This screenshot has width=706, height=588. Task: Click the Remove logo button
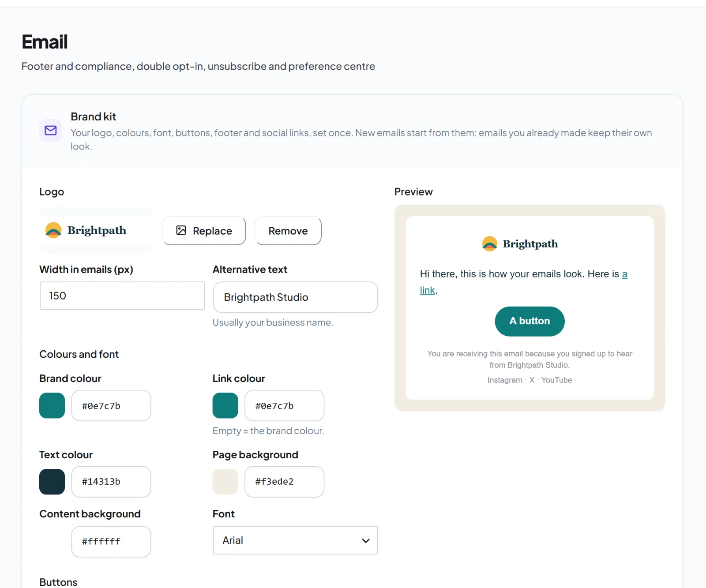pyautogui.click(x=288, y=231)
